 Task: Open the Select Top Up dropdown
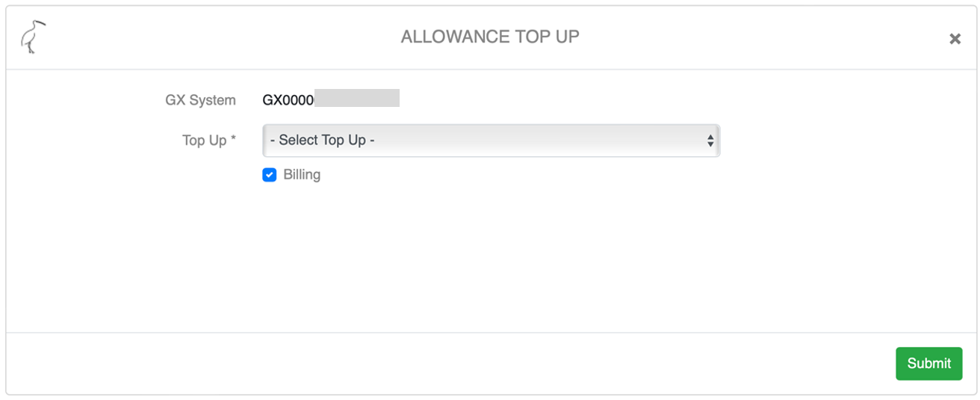click(491, 141)
